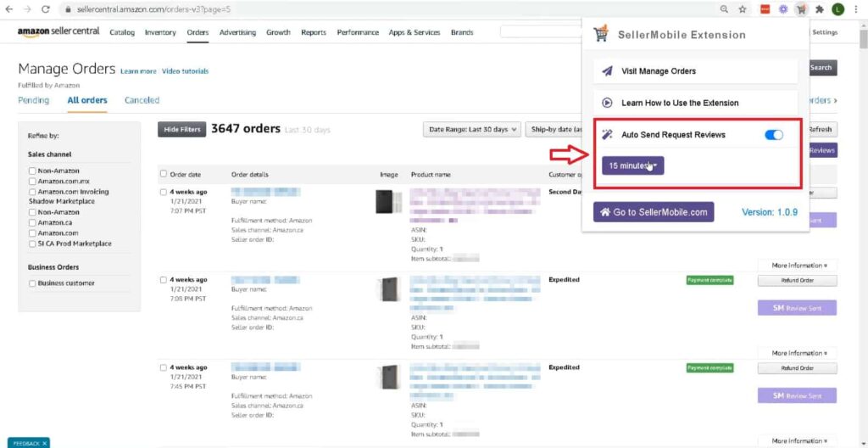Open the Date Range Last 30 days dropdown

pos(473,129)
